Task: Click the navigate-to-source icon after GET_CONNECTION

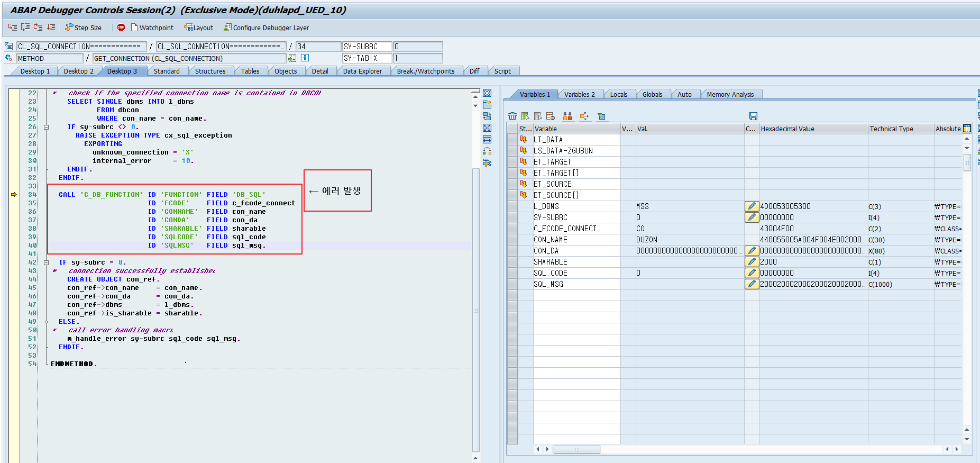Action: tap(292, 58)
